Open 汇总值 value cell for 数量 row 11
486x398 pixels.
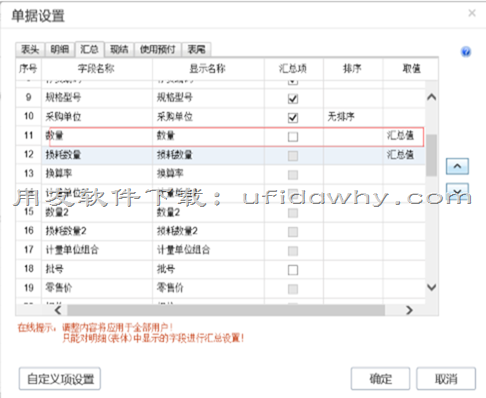[x=404, y=136]
